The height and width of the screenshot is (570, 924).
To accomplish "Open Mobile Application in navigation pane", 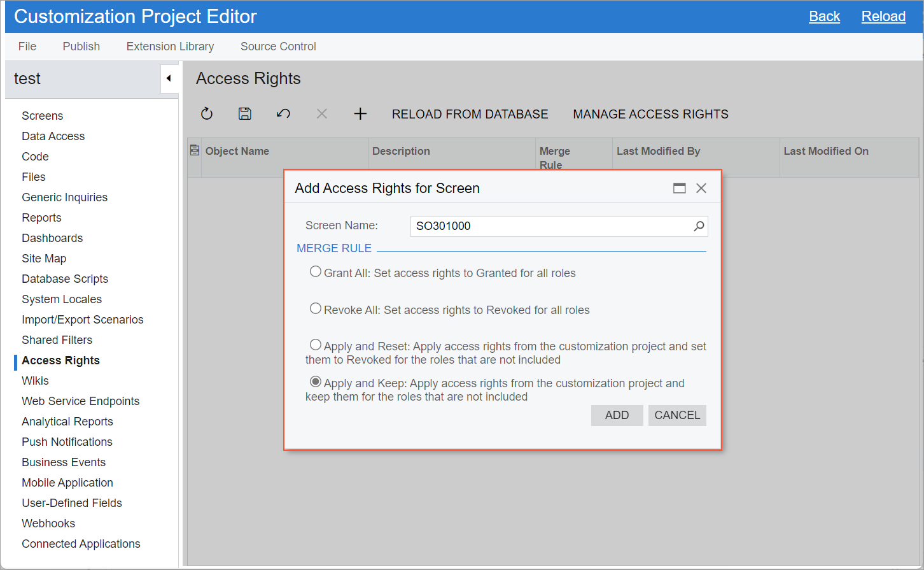I will (x=67, y=483).
